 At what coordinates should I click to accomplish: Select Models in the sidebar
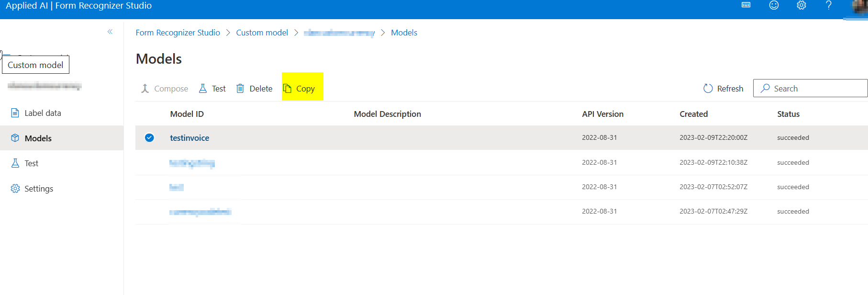[x=62, y=138]
